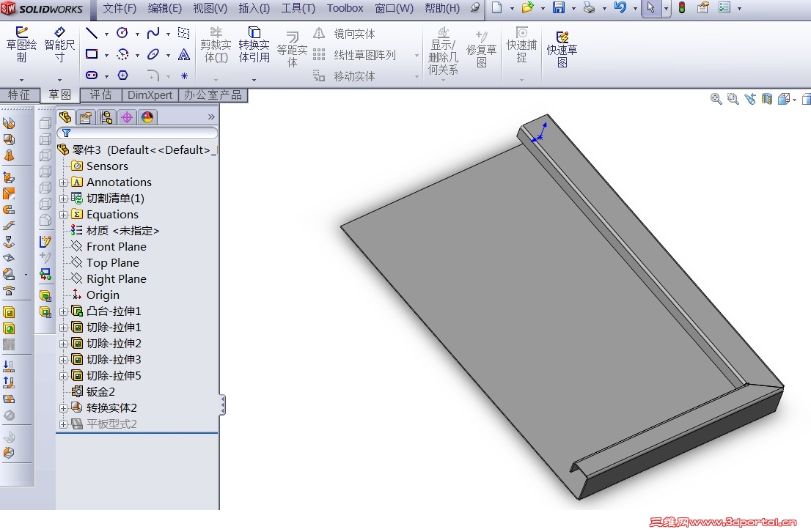Screen dimensions: 811x532
Task: Open the 工具(T) menu
Action: point(298,8)
